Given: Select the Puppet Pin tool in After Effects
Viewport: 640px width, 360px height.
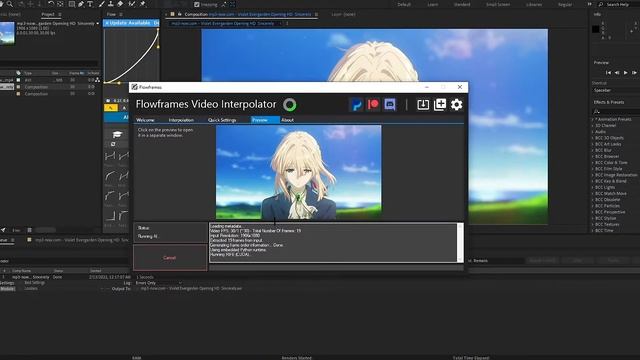Looking at the screenshot, I should [x=143, y=4].
